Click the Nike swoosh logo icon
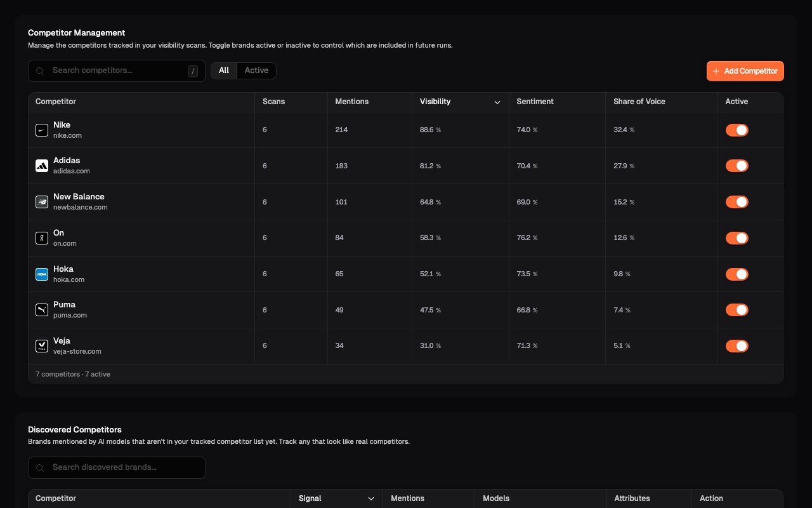812x508 pixels. pos(42,130)
